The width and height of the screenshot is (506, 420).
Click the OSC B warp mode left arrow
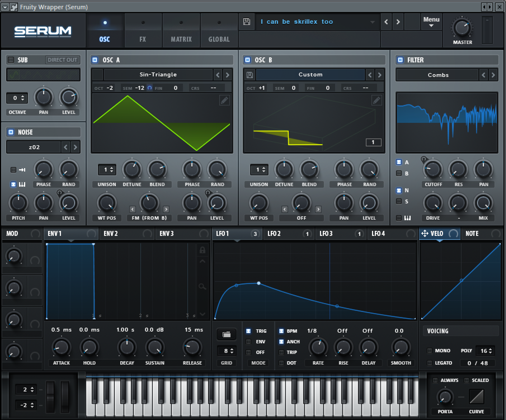(285, 209)
